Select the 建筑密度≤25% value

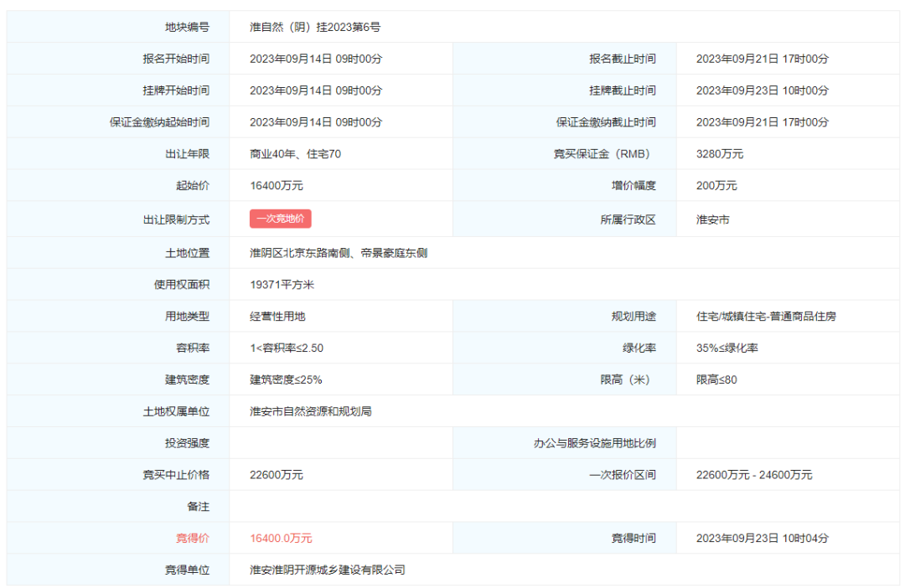[x=286, y=380]
